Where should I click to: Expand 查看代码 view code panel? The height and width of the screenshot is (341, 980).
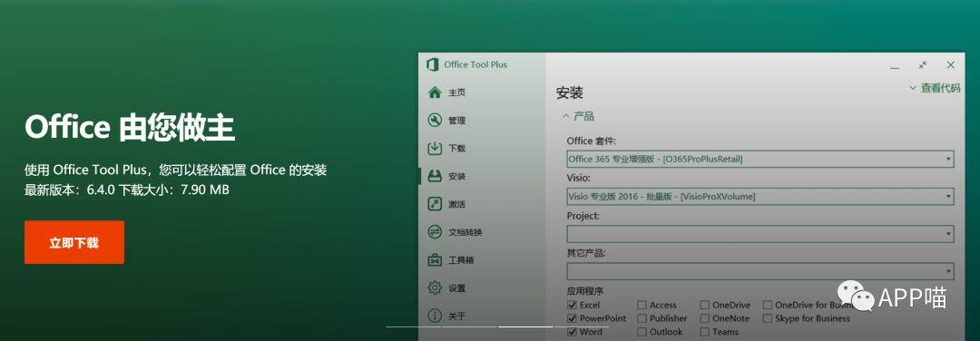pos(934,89)
